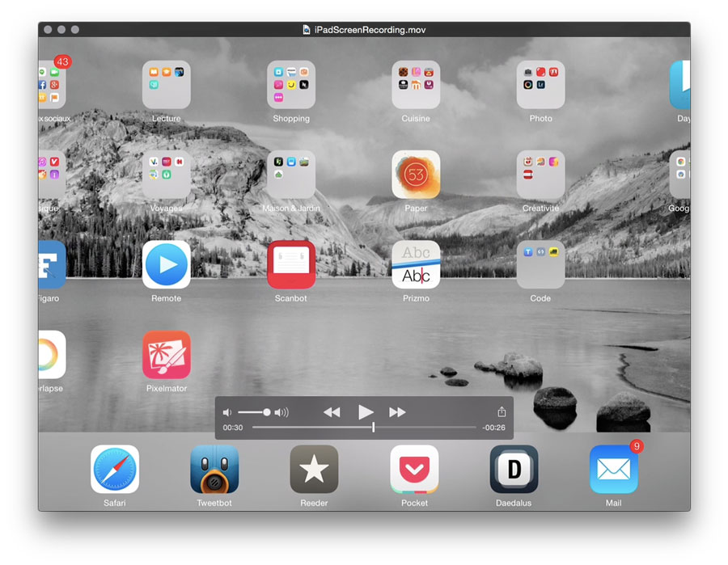Screen dimensions: 728x565
Task: Open the Code folder
Action: [x=541, y=264]
